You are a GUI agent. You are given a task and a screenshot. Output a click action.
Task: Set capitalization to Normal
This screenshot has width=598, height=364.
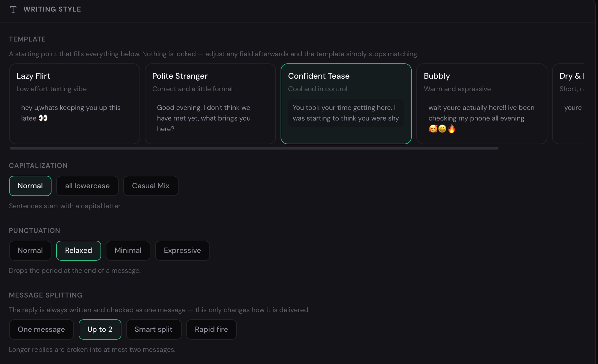pos(30,186)
